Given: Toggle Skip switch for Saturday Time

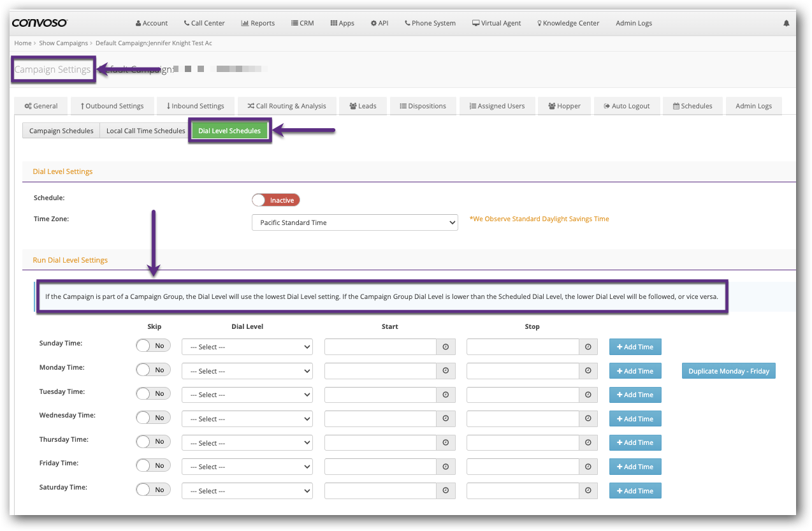Looking at the screenshot, I should click(x=153, y=490).
